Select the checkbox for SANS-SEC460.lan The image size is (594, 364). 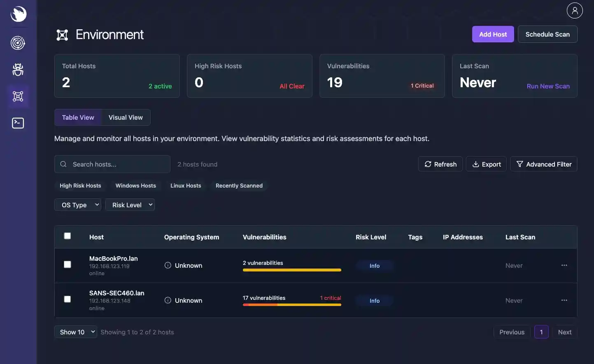[67, 299]
